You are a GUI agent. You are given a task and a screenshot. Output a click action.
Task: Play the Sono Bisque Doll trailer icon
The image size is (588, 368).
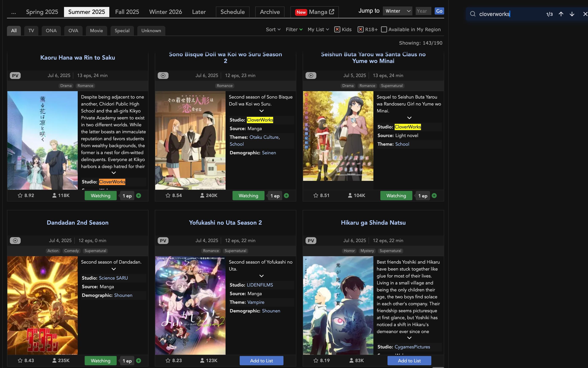pyautogui.click(x=163, y=75)
